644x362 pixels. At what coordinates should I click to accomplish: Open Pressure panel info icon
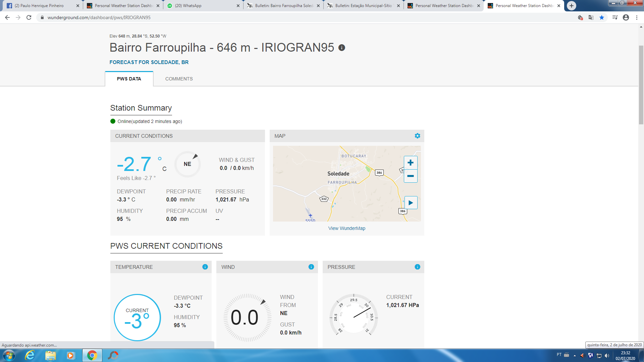[417, 267]
